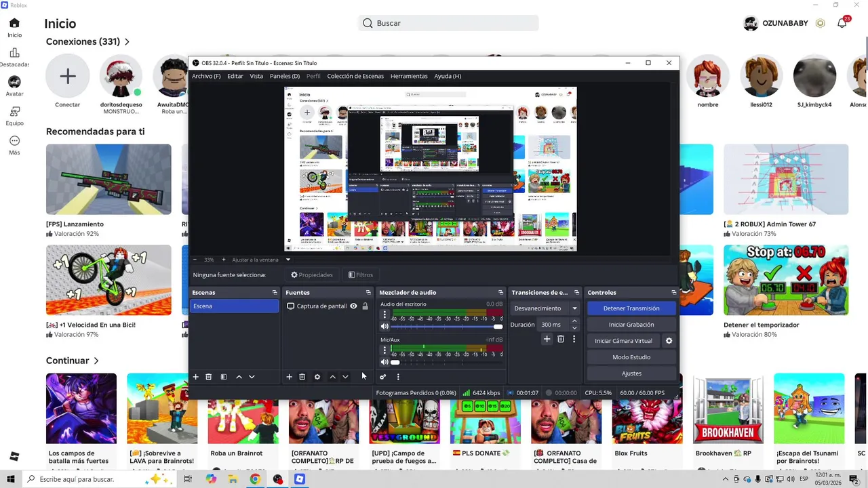Open Ajustes in OBS controls

point(631,373)
